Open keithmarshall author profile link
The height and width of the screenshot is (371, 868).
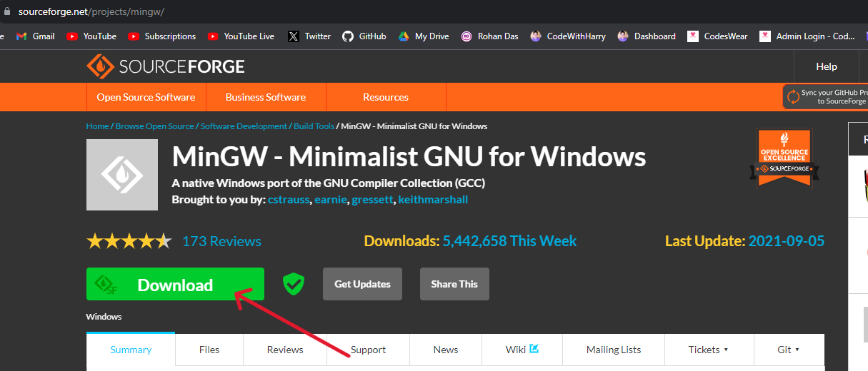click(x=433, y=200)
